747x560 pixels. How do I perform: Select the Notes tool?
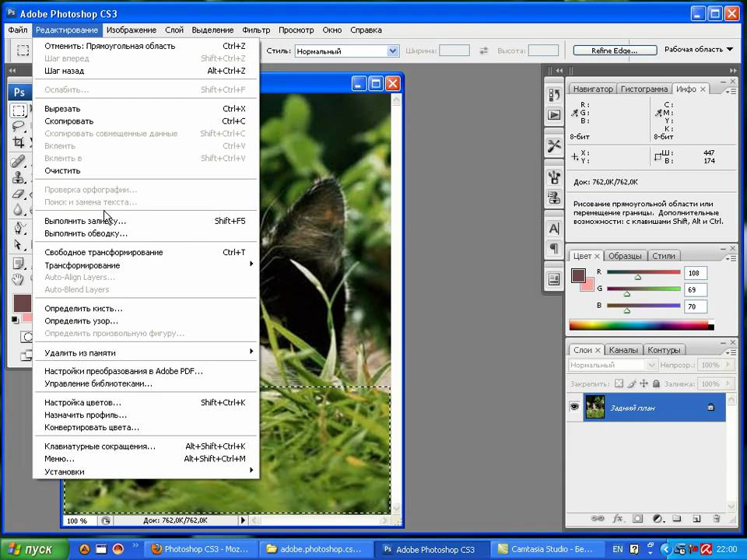(19, 264)
